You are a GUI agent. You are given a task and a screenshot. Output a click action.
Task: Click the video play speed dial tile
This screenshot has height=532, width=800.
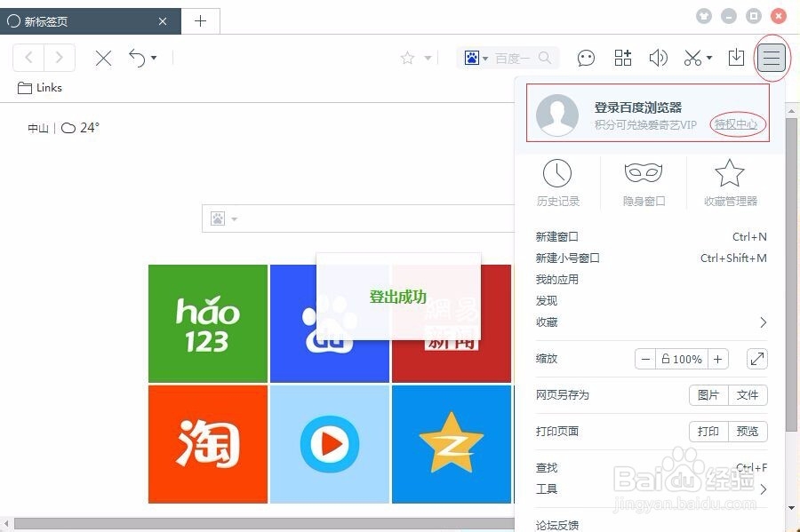click(x=330, y=443)
